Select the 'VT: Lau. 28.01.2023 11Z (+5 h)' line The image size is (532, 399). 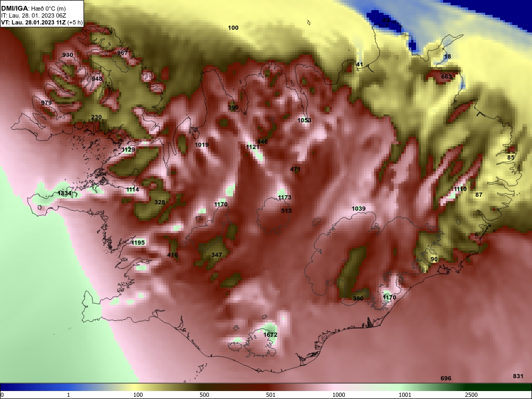pos(41,23)
